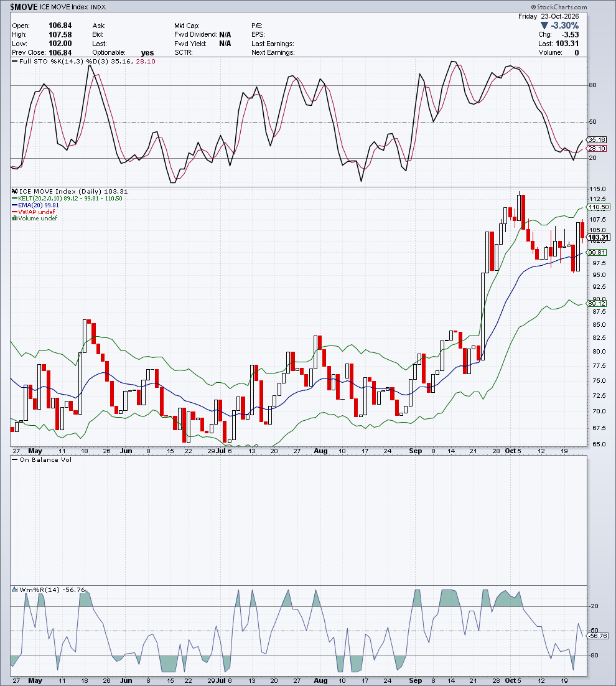Click the 89.12 lower Keltner price tag

coord(597,303)
